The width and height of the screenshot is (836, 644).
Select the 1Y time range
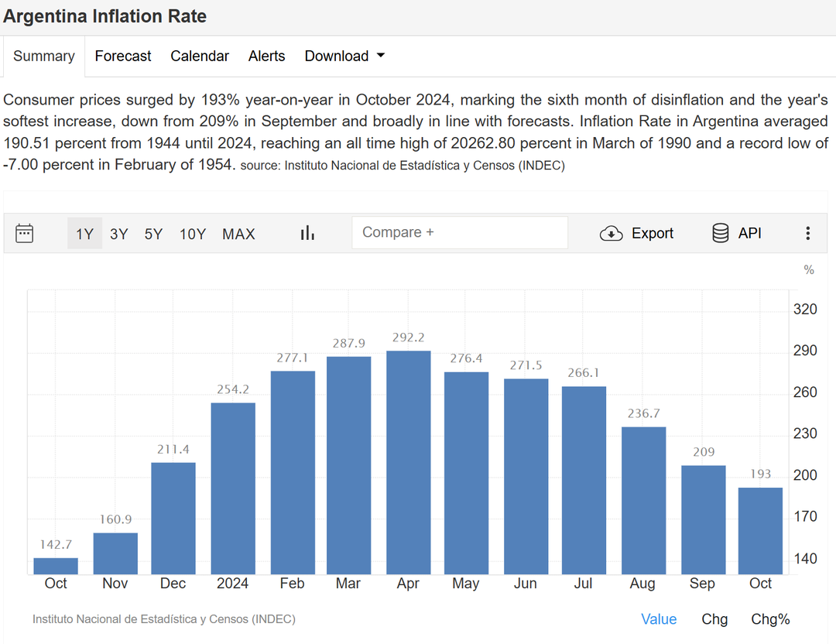click(x=84, y=234)
